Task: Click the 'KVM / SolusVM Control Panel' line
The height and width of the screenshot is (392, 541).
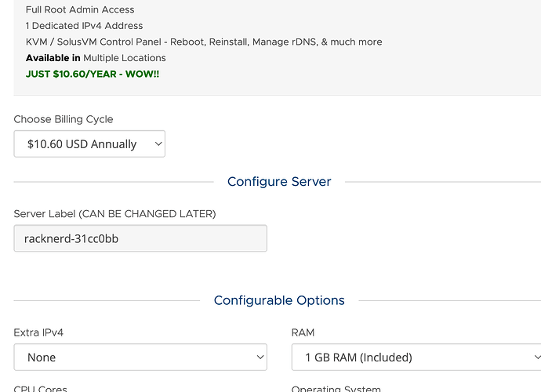Action: tap(204, 42)
